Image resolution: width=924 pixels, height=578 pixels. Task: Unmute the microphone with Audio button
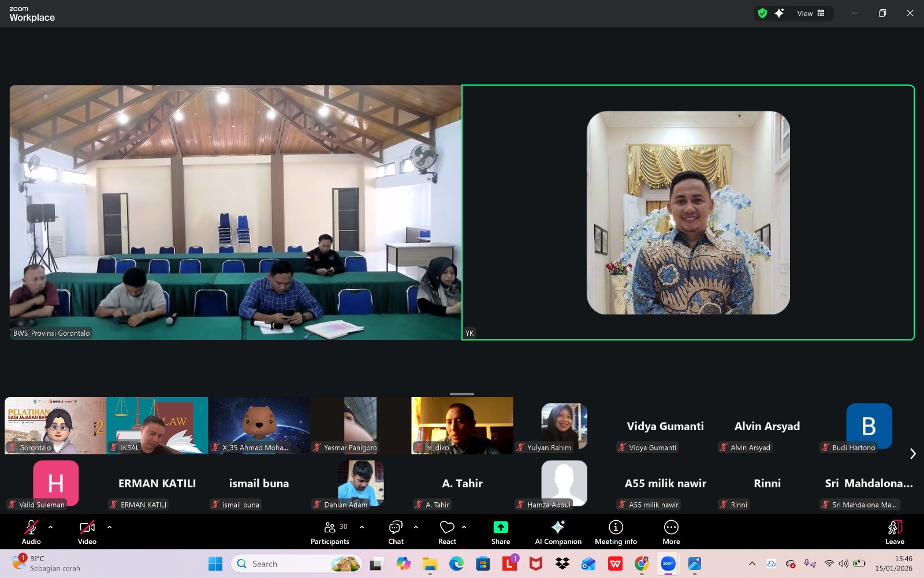click(x=31, y=532)
